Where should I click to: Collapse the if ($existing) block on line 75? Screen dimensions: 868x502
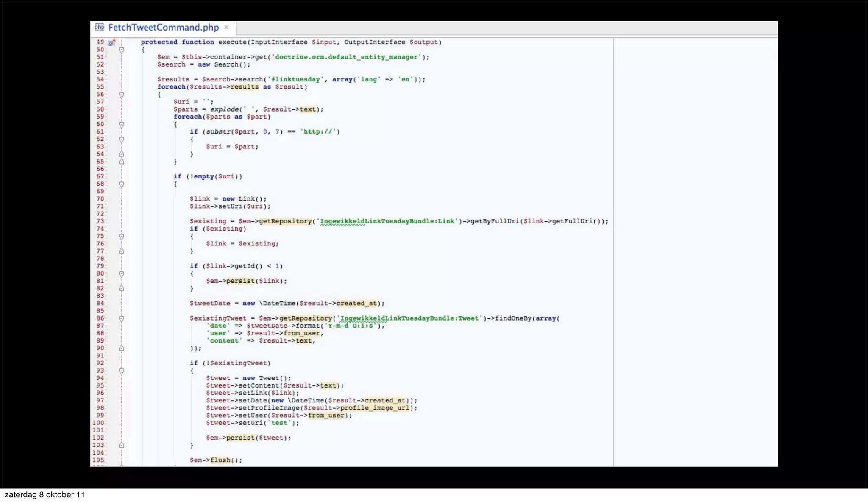point(122,237)
